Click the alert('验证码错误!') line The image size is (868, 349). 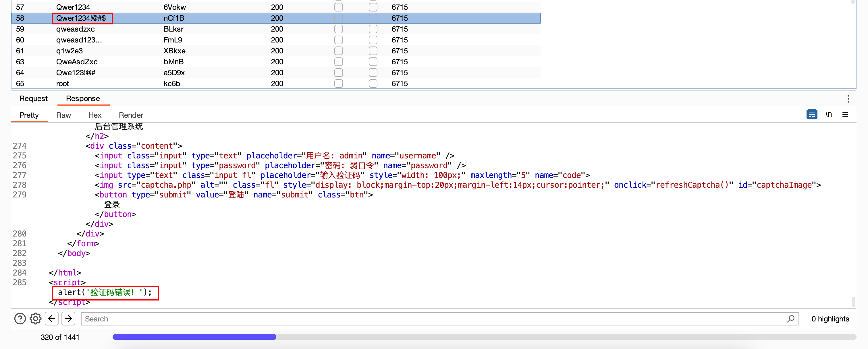click(105, 292)
